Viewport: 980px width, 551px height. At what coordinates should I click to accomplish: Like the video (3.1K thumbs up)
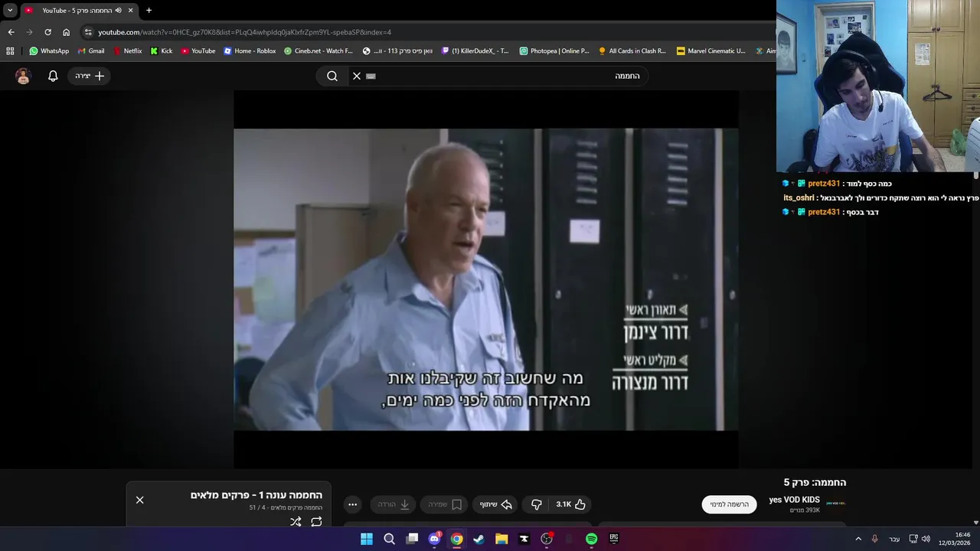(570, 504)
